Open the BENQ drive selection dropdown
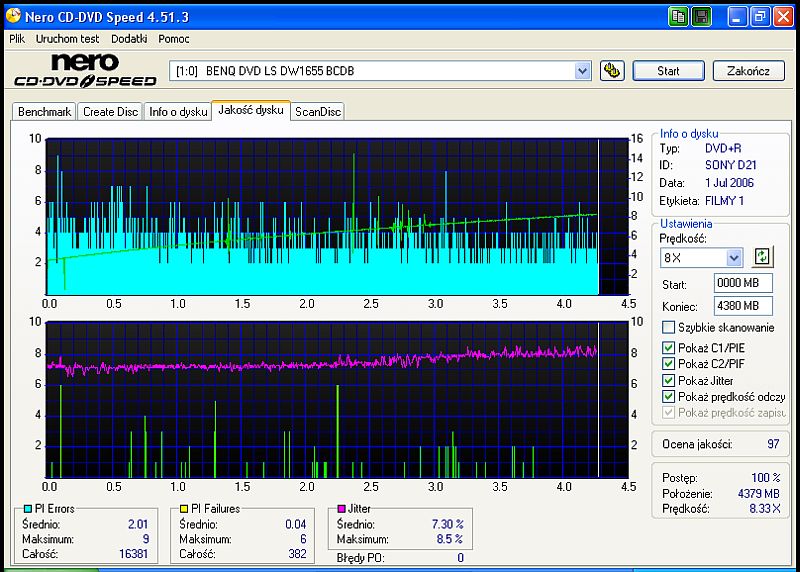The height and width of the screenshot is (572, 800). pos(582,71)
